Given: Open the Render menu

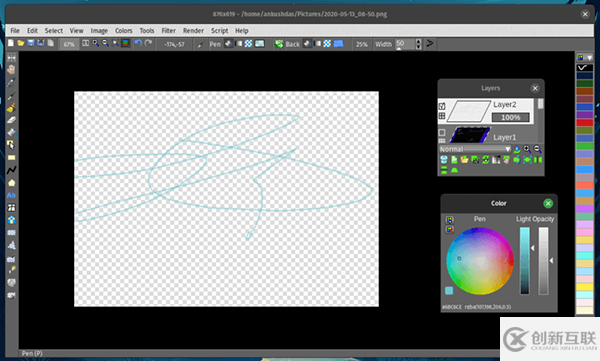Looking at the screenshot, I should click(x=193, y=31).
